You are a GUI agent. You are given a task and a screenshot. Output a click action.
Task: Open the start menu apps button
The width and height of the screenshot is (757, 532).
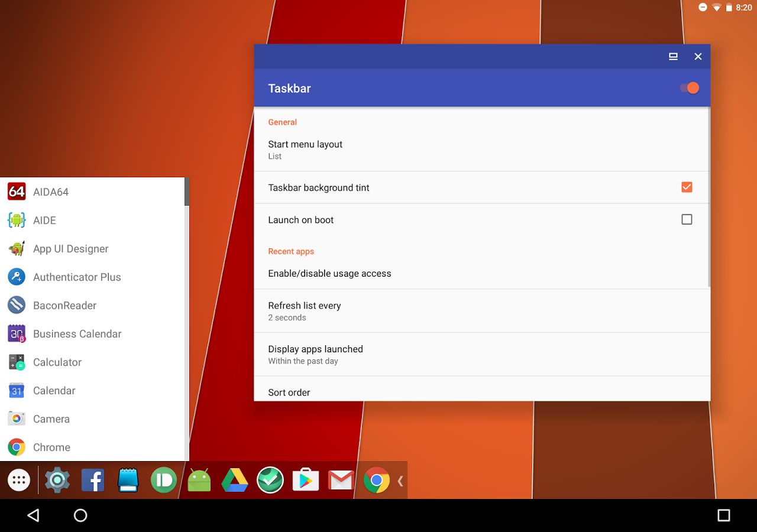coord(19,480)
